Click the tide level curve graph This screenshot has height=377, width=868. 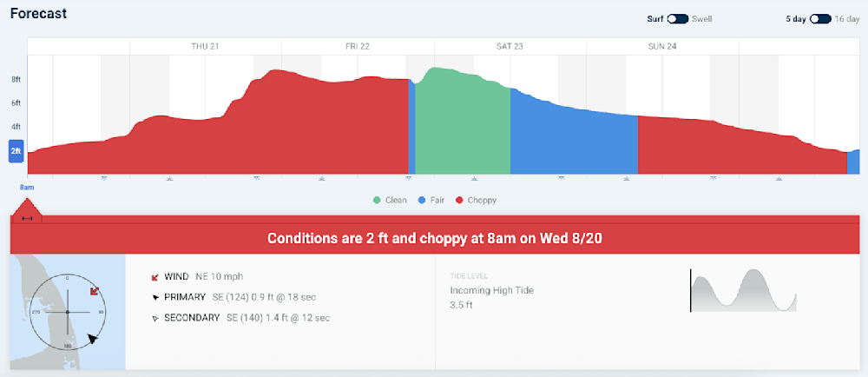click(744, 290)
